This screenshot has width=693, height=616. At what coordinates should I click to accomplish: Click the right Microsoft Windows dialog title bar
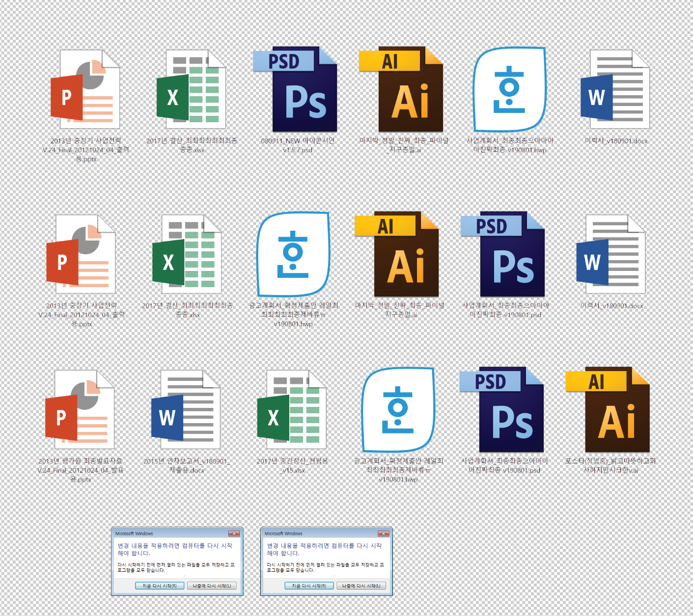tap(314, 534)
